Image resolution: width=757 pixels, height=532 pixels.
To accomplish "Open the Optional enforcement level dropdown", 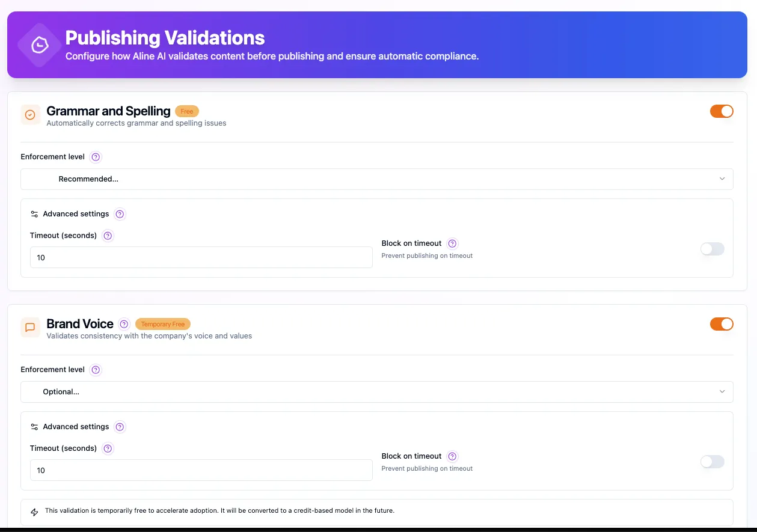I will [376, 392].
